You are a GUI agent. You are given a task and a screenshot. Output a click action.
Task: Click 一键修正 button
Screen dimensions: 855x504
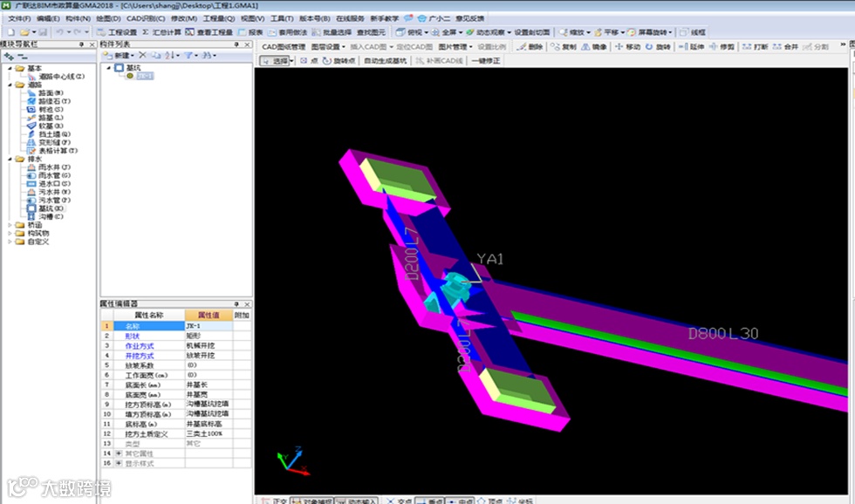485,60
